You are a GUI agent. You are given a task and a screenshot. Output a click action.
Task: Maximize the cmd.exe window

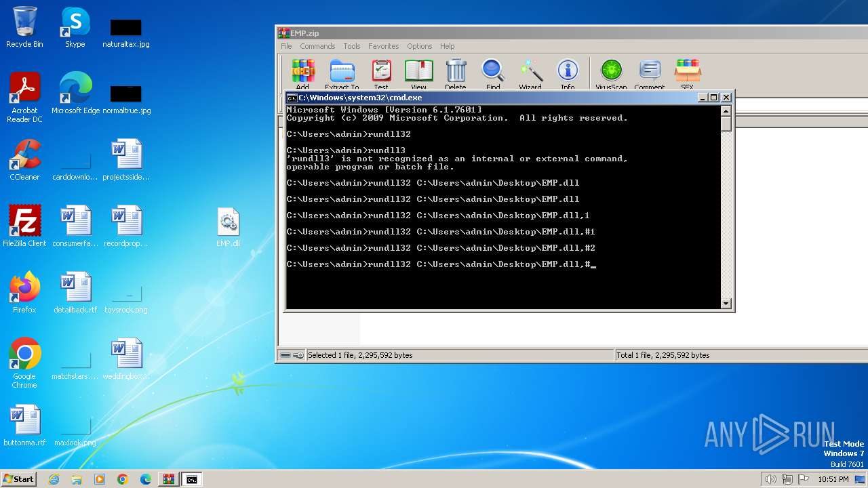point(713,98)
